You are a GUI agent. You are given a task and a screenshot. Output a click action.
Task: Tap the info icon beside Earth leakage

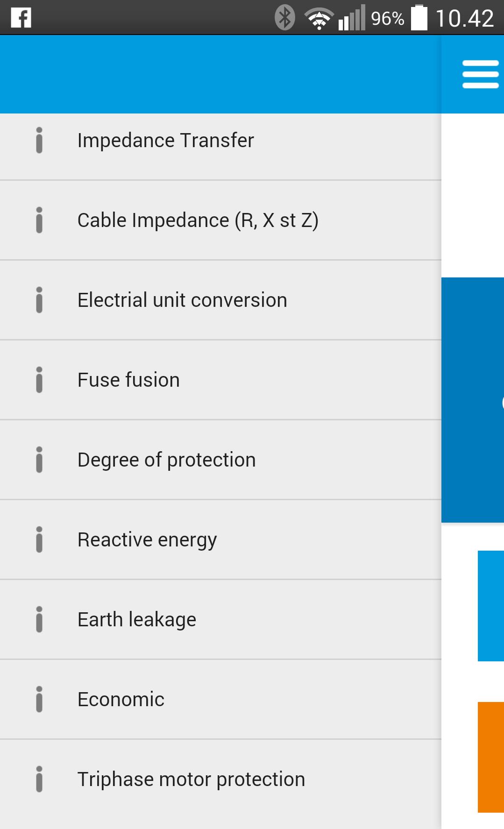pos(38,619)
